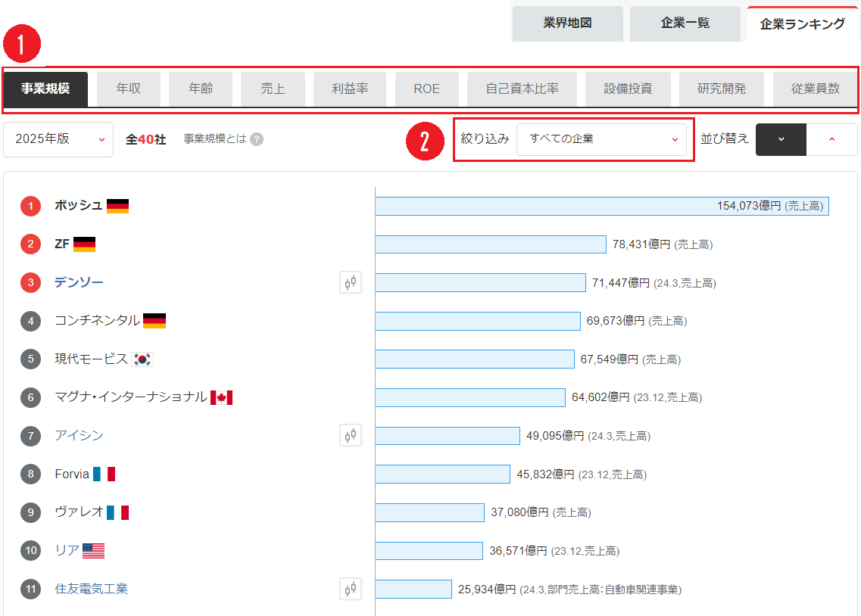Click rank 1 badge for ボッシュ

click(31, 207)
